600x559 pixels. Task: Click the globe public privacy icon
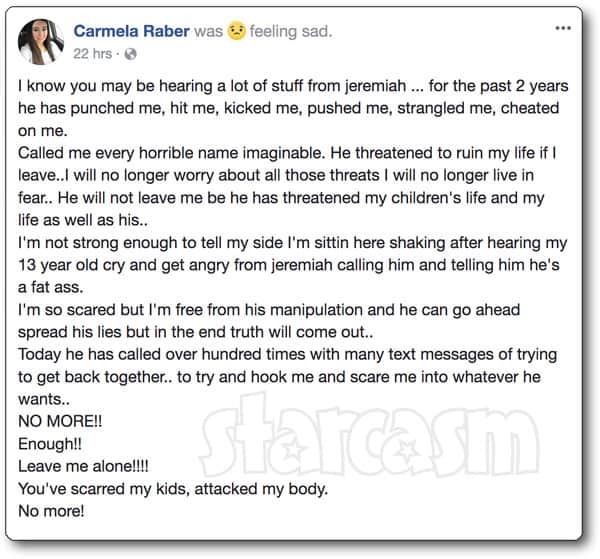tap(130, 54)
